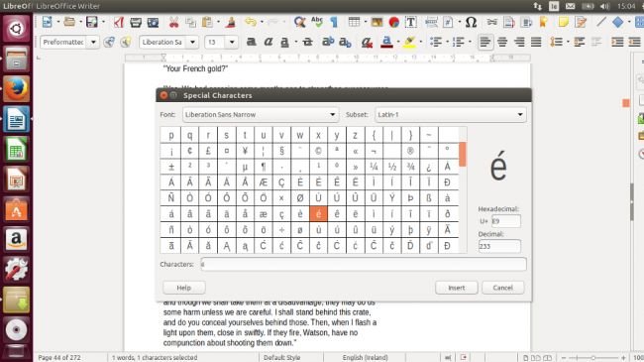The width and height of the screenshot is (644, 362).
Task: Apply the yellow highlighting color
Action: (x=409, y=42)
